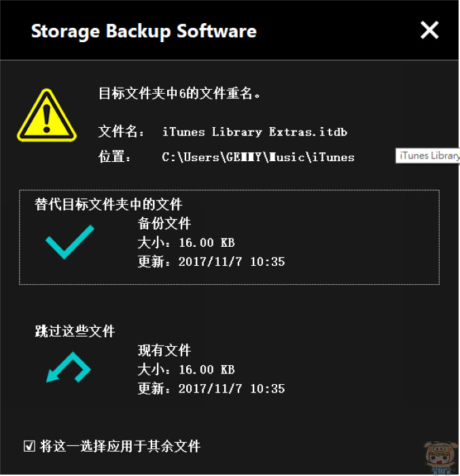Screen dimensions: 460x476
Task: Click the teal checkmark replace icon
Action: (70, 242)
